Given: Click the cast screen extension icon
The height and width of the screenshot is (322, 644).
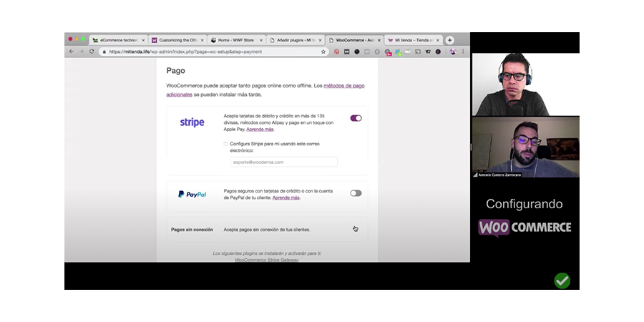Looking at the screenshot, I should [418, 52].
